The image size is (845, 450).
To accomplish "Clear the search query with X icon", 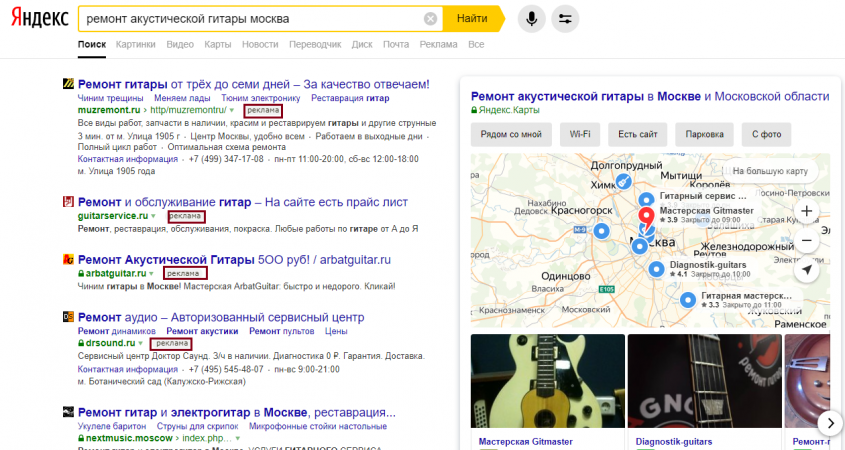I will click(430, 19).
